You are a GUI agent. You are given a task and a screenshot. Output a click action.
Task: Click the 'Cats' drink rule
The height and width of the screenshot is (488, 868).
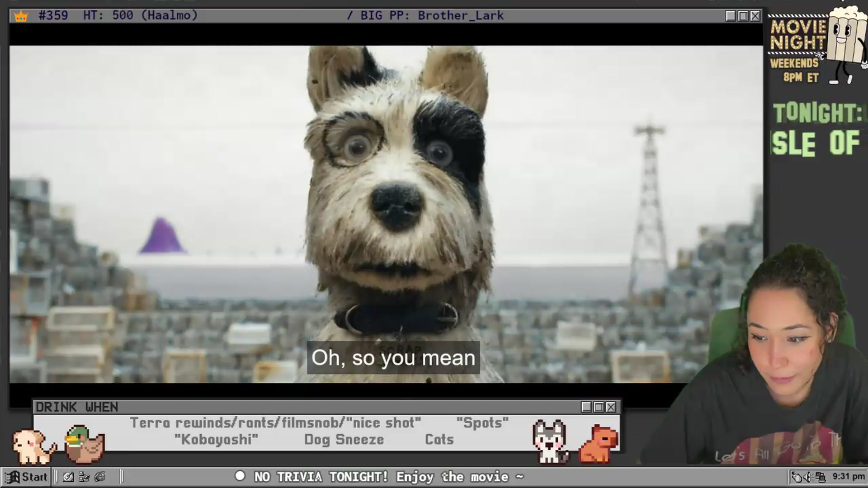(439, 439)
